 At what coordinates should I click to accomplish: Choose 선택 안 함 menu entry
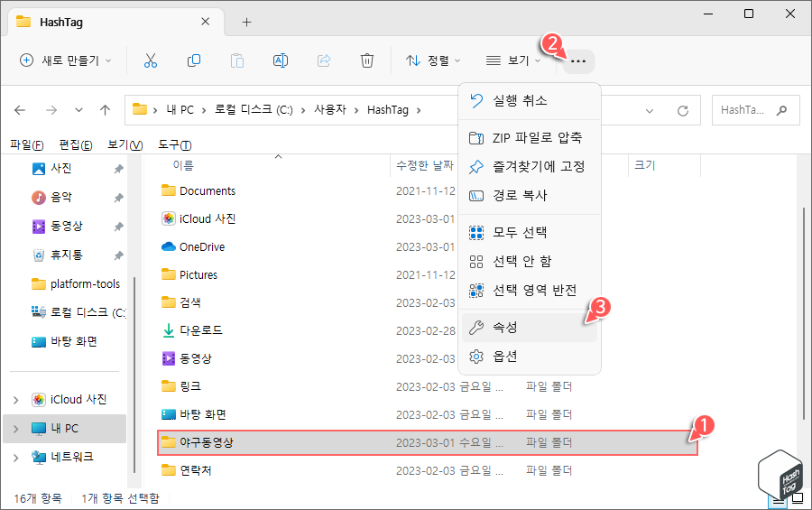(x=530, y=261)
